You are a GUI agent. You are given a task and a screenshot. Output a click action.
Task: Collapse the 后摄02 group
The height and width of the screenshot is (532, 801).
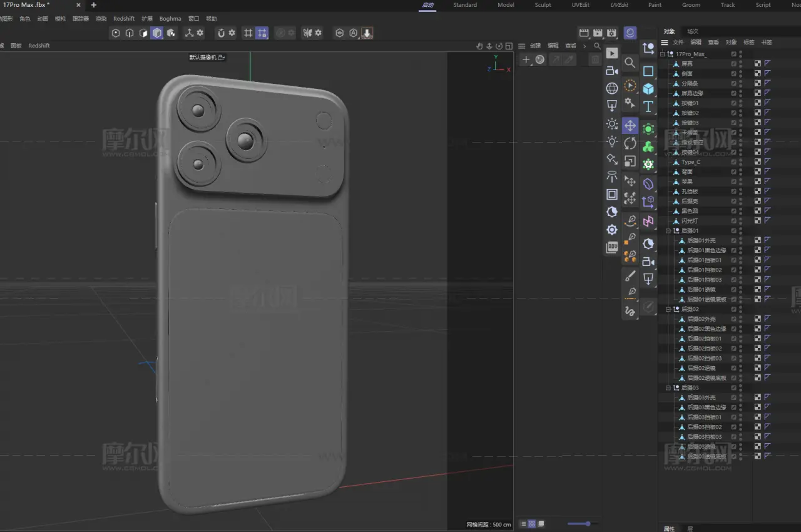(668, 309)
